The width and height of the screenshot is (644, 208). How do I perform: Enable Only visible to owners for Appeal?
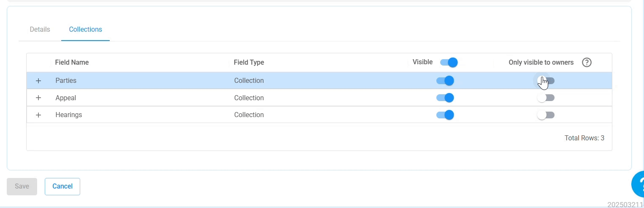point(546,98)
